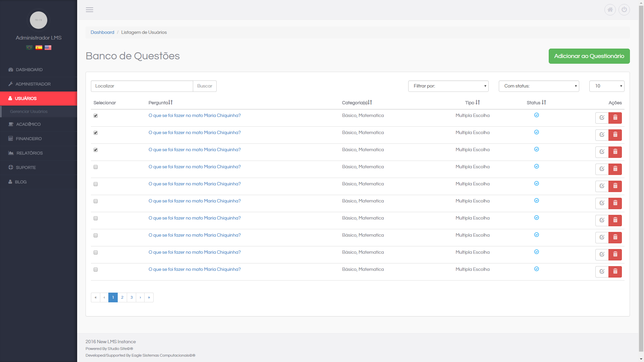Screen dimensions: 644x362
Task: Open the rows-per-page 10 dropdown
Action: coord(607,86)
